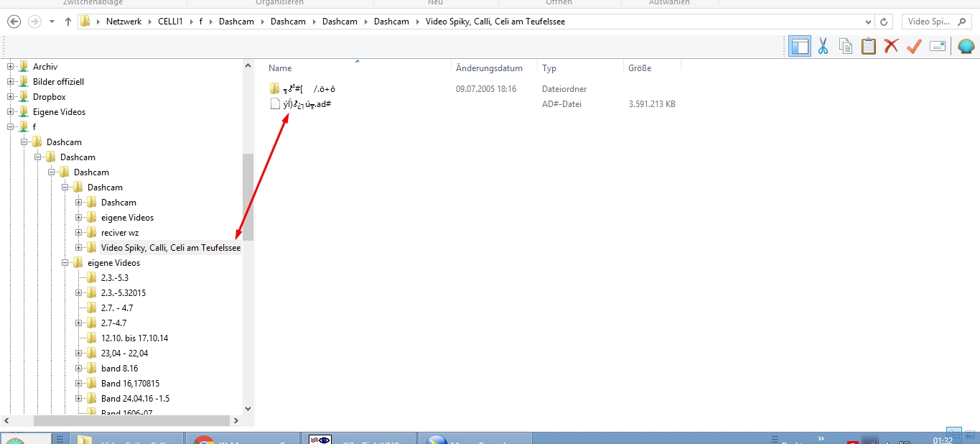Collapse the 'eigene Videos' tree branch

coord(64,262)
